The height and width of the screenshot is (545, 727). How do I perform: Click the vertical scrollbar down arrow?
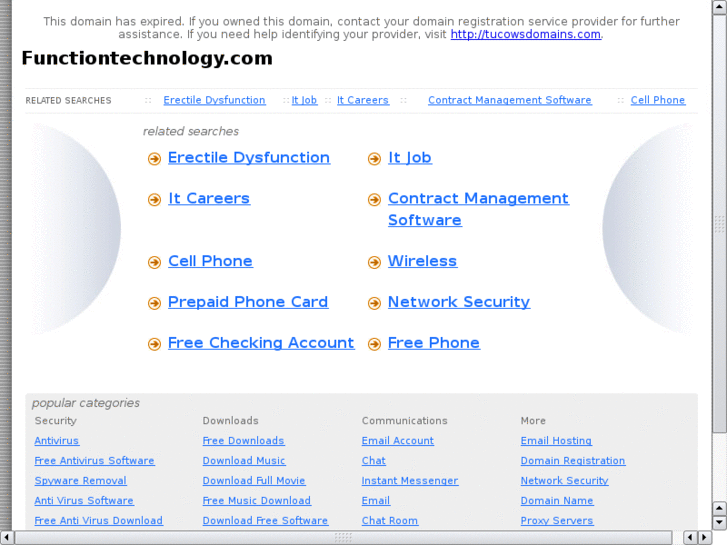[x=719, y=522]
